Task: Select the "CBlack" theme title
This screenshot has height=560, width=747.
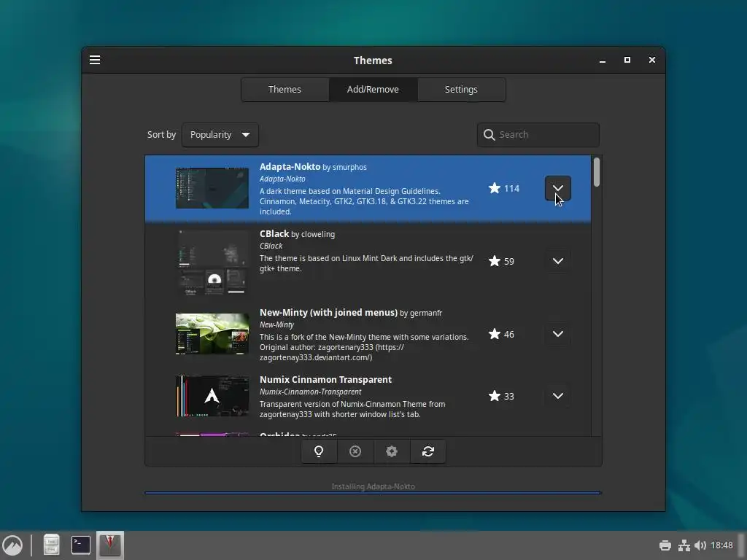Action: coord(274,234)
